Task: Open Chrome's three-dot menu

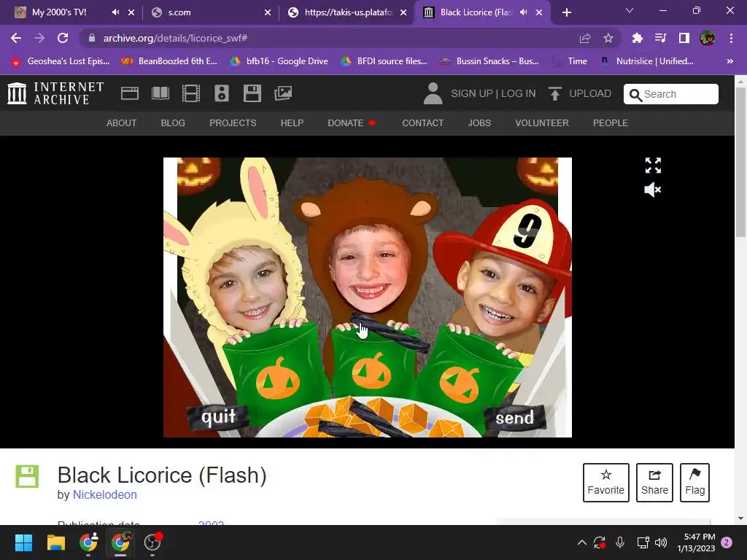Action: (731, 38)
